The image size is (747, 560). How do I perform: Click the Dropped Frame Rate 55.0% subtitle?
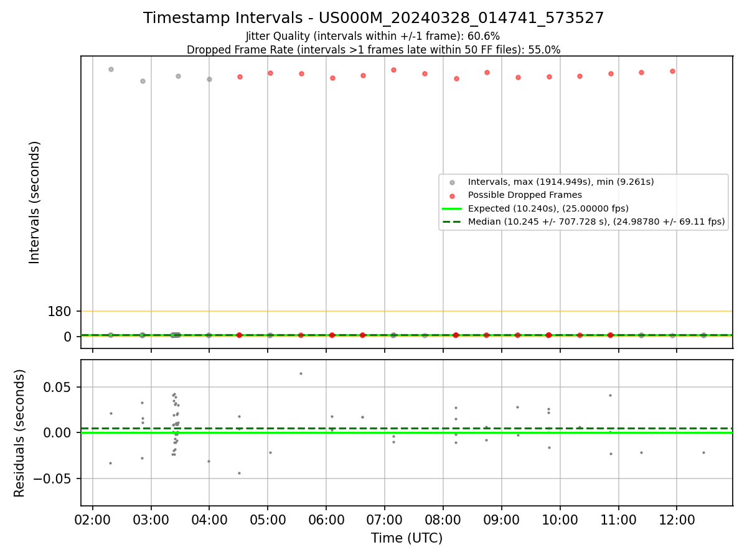(374, 50)
